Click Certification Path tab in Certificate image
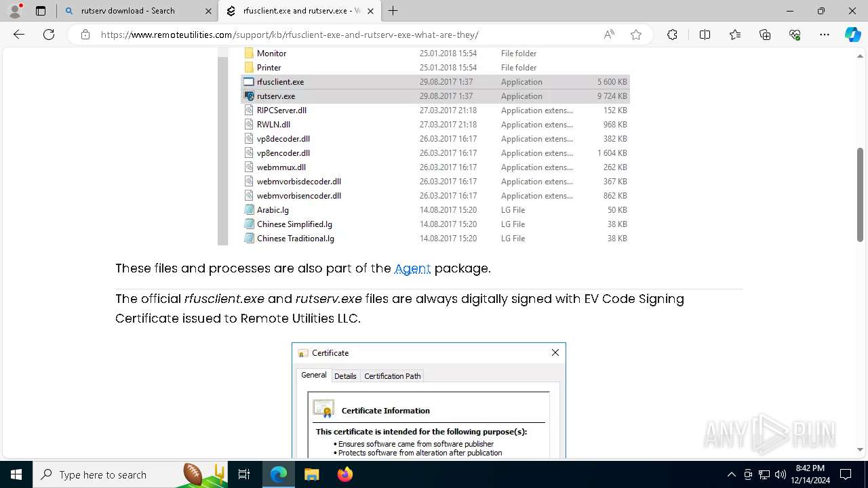This screenshot has width=868, height=488. (x=393, y=375)
